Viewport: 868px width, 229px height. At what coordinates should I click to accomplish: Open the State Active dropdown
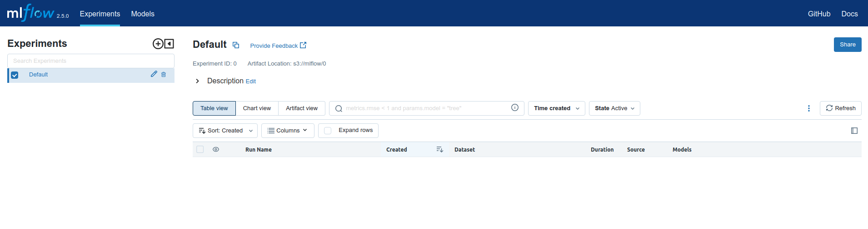click(x=614, y=108)
